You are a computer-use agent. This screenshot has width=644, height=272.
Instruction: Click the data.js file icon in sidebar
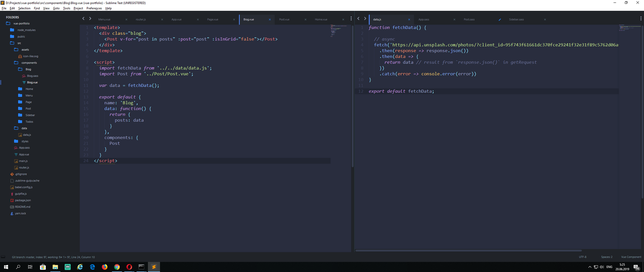tap(20, 135)
